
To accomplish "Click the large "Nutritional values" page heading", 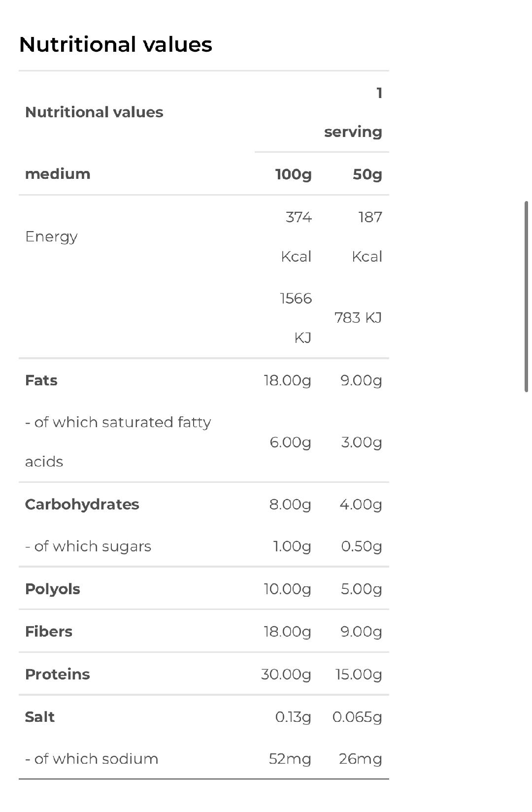I will (x=115, y=44).
